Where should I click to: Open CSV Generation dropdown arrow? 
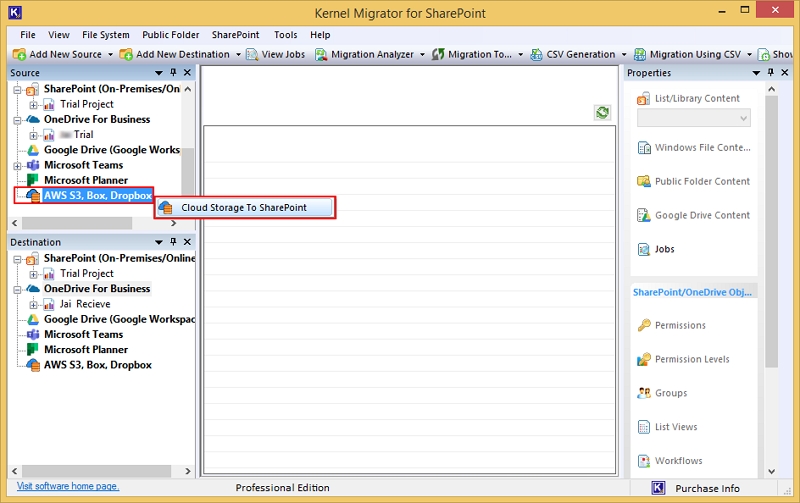[623, 55]
